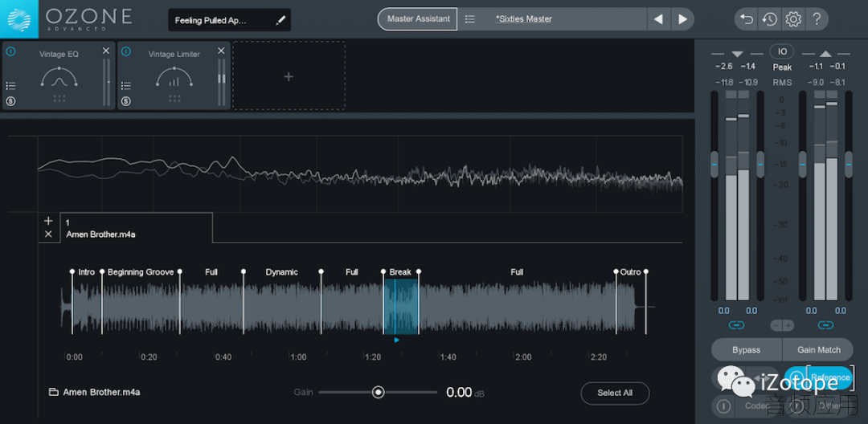Click the Peak meter label
This screenshot has height=424, width=868.
782,67
